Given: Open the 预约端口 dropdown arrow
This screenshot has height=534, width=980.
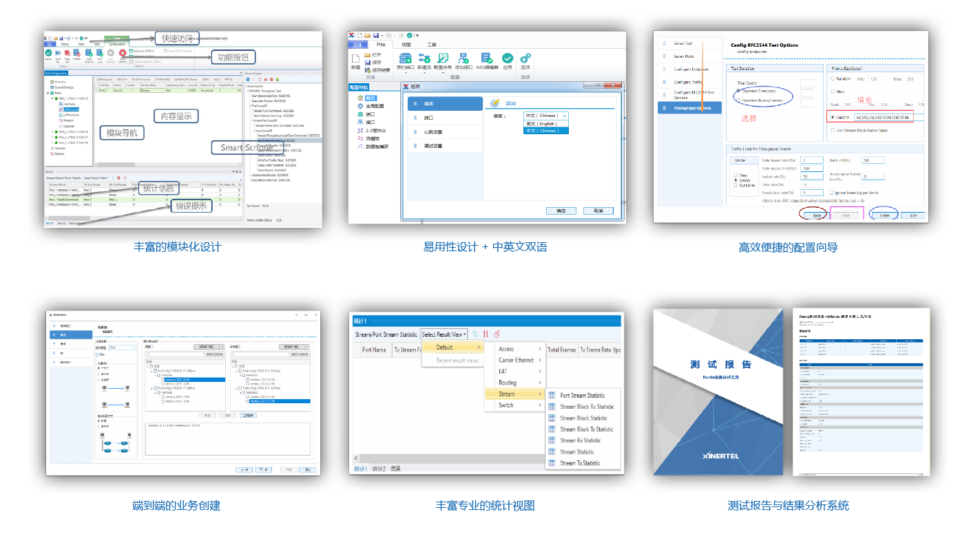Looking at the screenshot, I should [406, 73].
